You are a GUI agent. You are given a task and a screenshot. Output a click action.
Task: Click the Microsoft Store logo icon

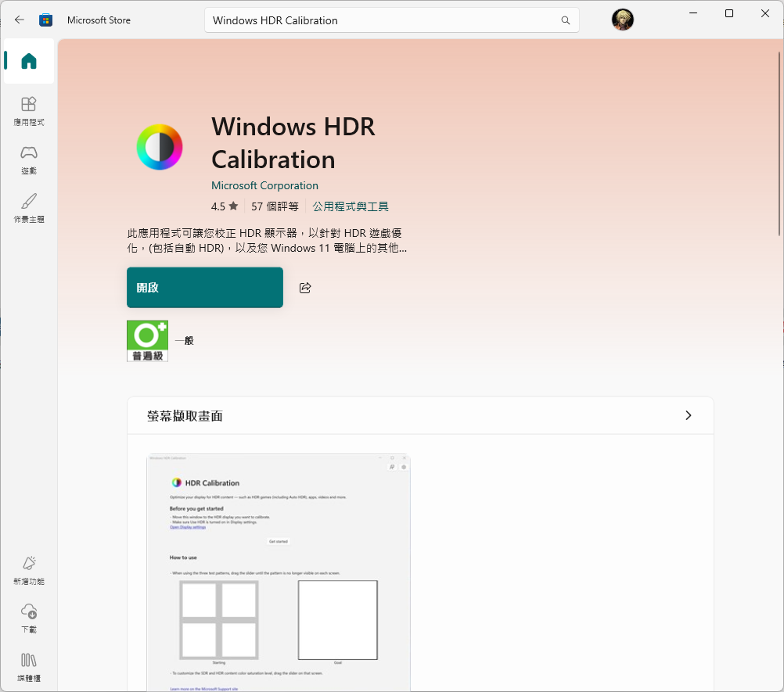[x=45, y=20]
